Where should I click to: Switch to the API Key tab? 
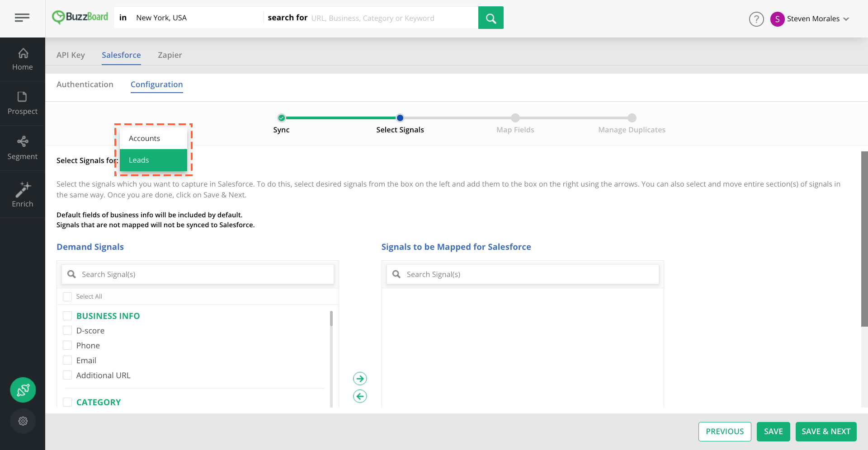pos(71,55)
